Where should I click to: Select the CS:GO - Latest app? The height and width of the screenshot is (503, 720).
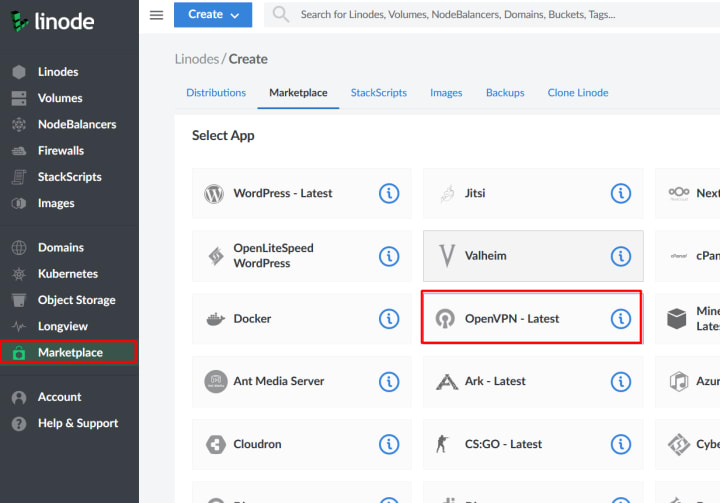click(533, 444)
